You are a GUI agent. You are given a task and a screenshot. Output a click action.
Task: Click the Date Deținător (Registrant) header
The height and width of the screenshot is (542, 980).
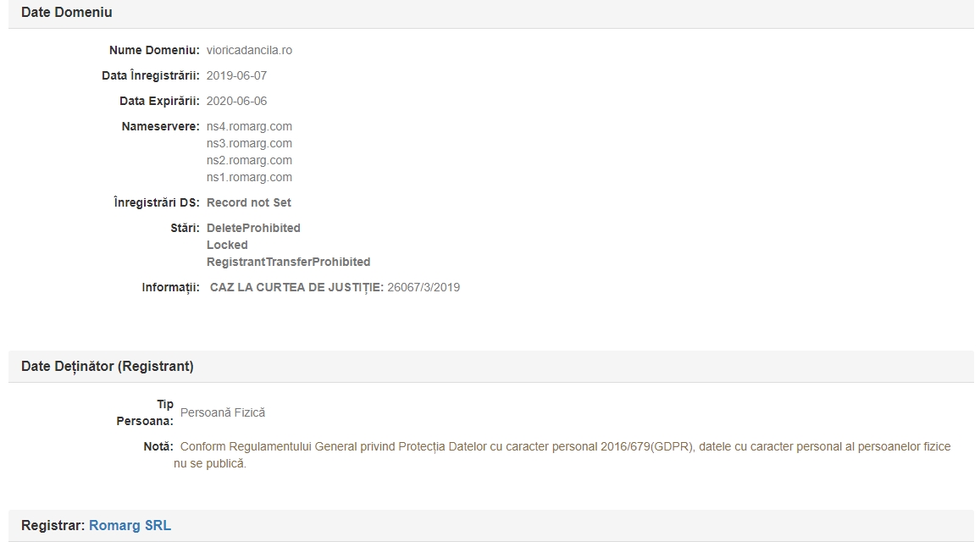point(108,367)
